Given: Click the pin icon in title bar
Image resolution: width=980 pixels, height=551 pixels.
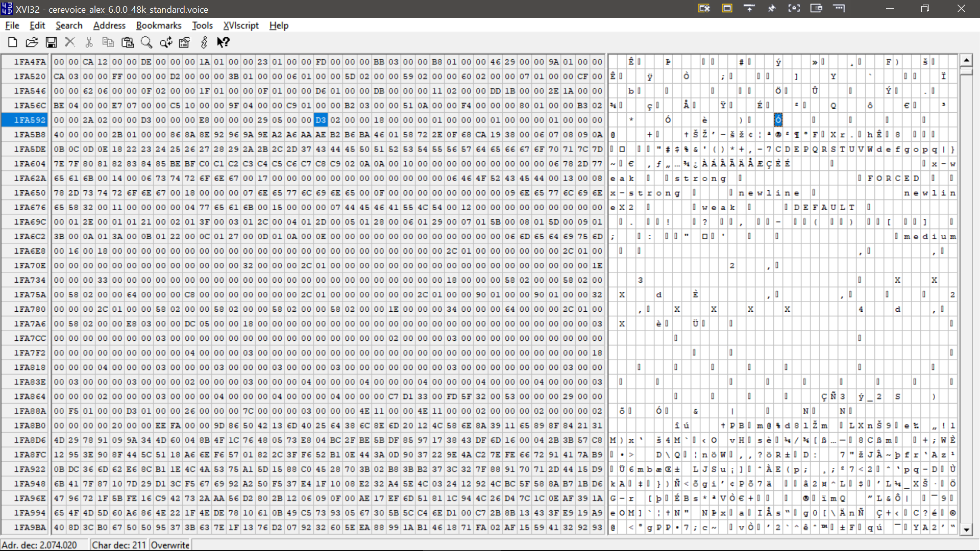Looking at the screenshot, I should click(x=771, y=8).
